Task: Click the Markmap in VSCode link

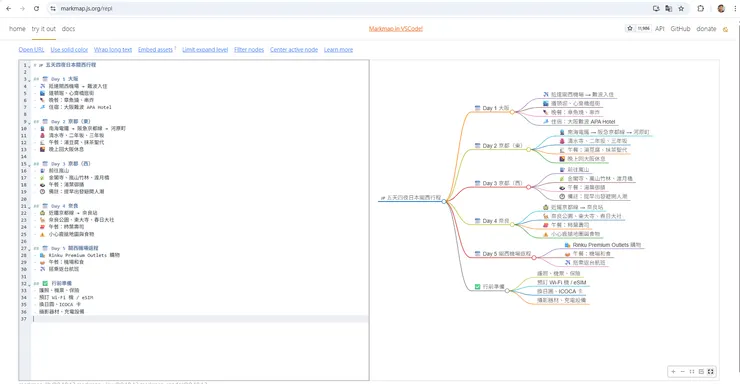Action: [x=395, y=29]
